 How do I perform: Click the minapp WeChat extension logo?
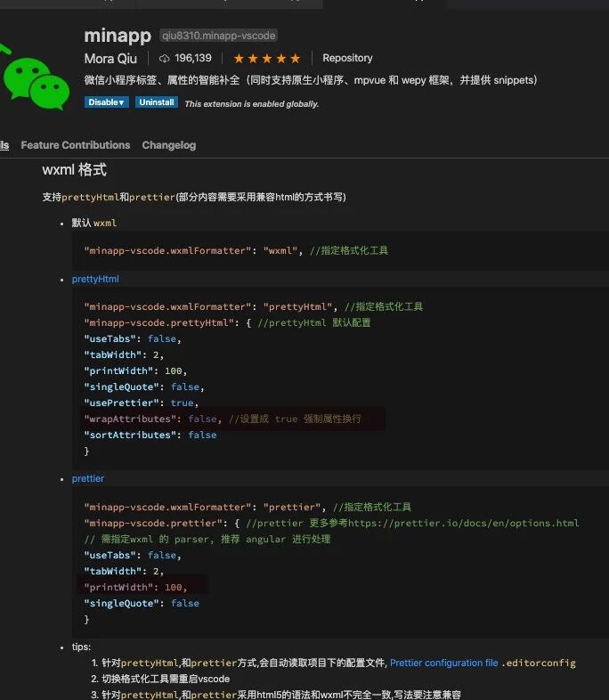(35, 77)
